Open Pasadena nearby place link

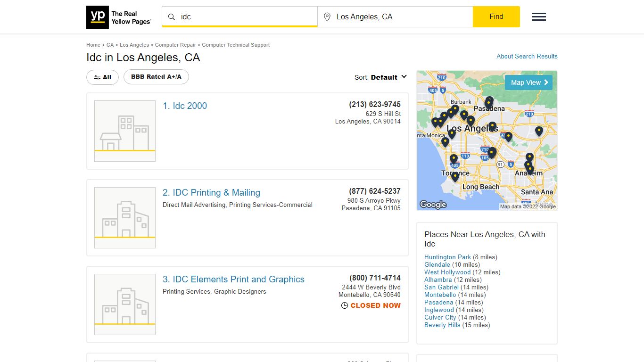point(438,303)
